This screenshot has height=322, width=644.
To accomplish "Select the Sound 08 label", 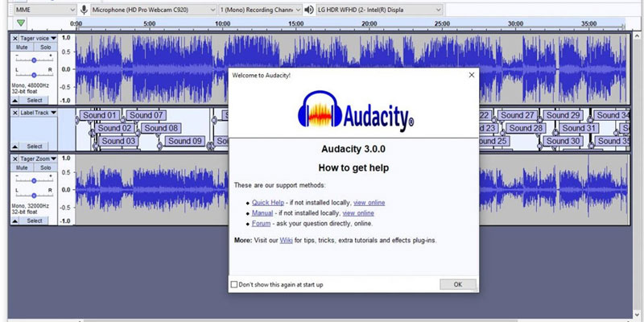I will [161, 128].
